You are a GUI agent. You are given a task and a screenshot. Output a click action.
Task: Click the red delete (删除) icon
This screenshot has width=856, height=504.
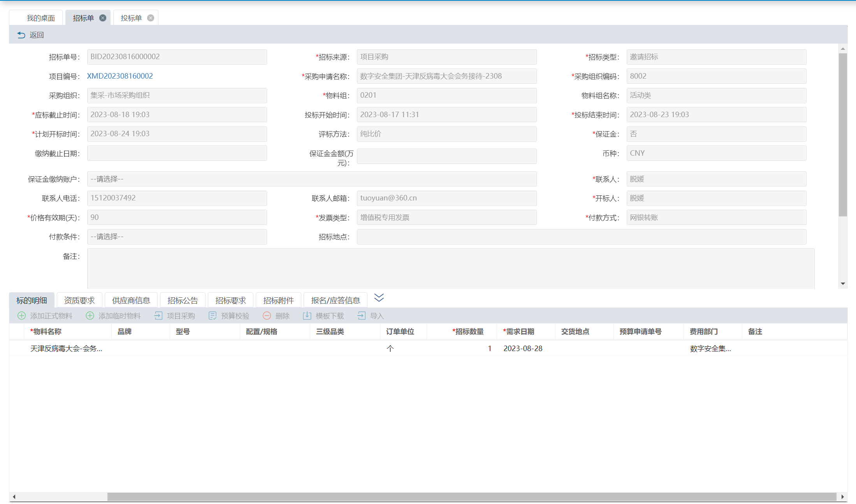coord(267,316)
